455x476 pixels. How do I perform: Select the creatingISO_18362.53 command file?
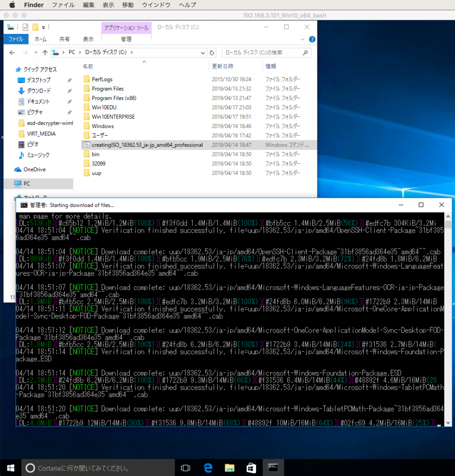pos(147,145)
